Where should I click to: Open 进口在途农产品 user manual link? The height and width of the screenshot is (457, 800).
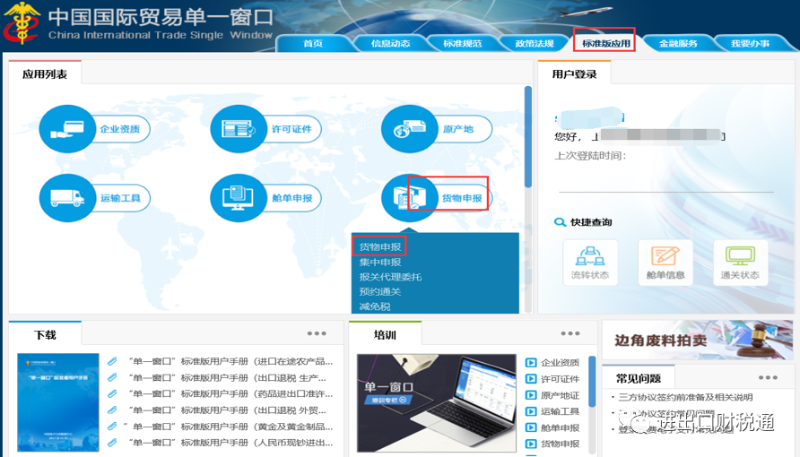click(x=231, y=362)
